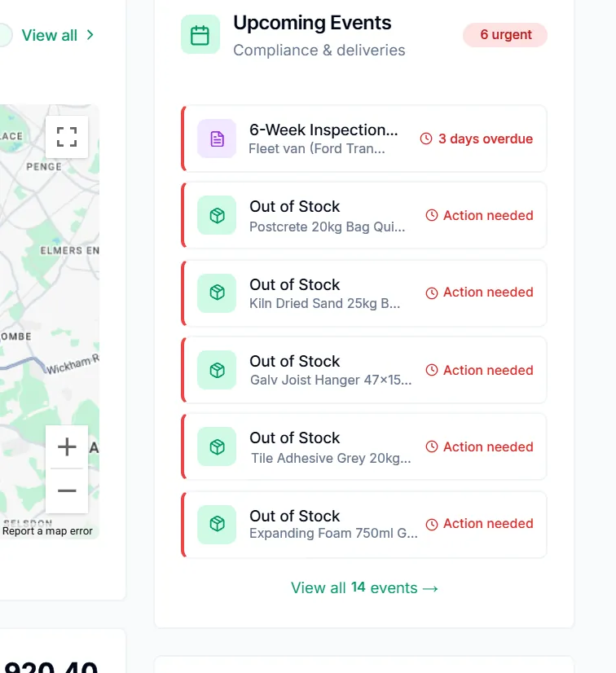This screenshot has height=673, width=616.
Task: Click the 3 days overdue status
Action: [x=486, y=139]
